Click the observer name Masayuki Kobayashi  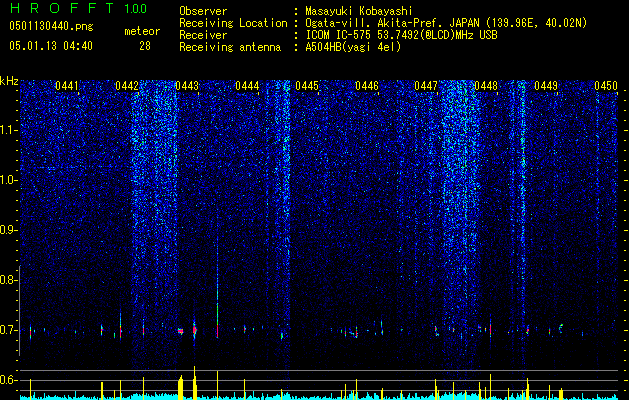359,11
